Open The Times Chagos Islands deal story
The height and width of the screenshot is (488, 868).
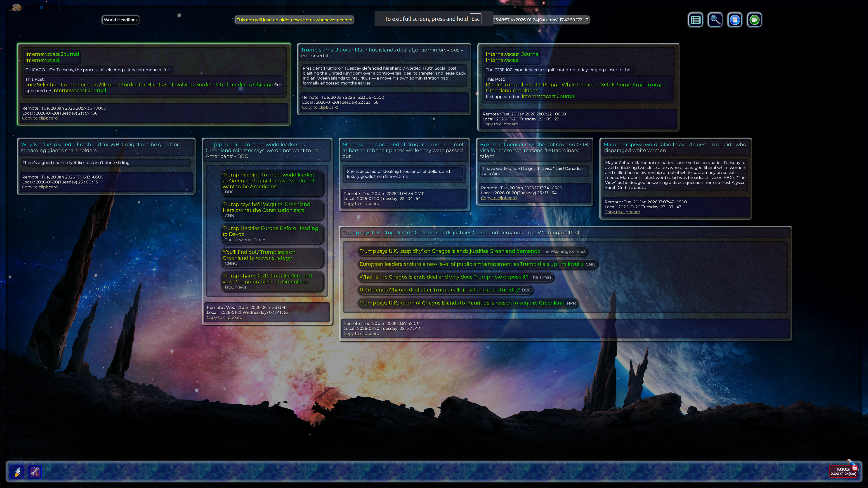(x=443, y=277)
